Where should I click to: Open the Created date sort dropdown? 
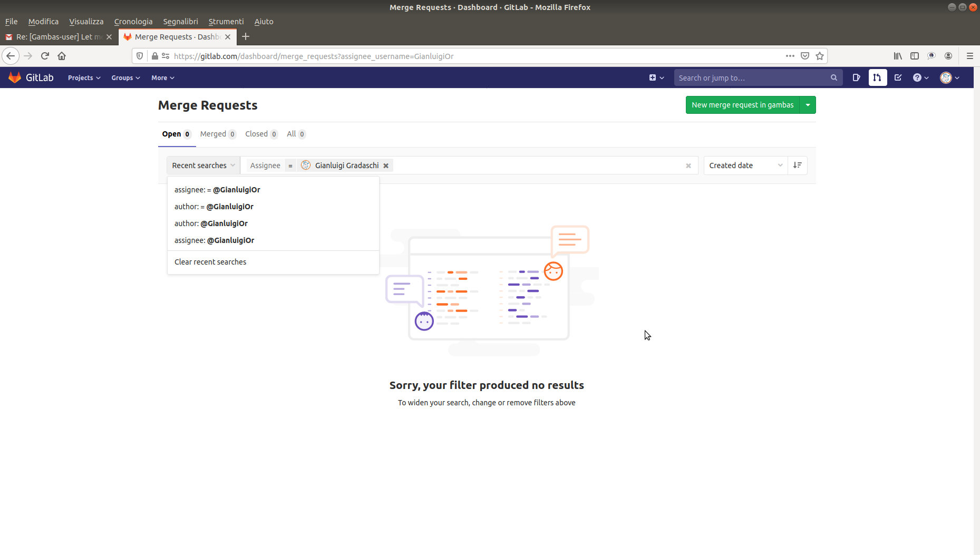pyautogui.click(x=745, y=165)
